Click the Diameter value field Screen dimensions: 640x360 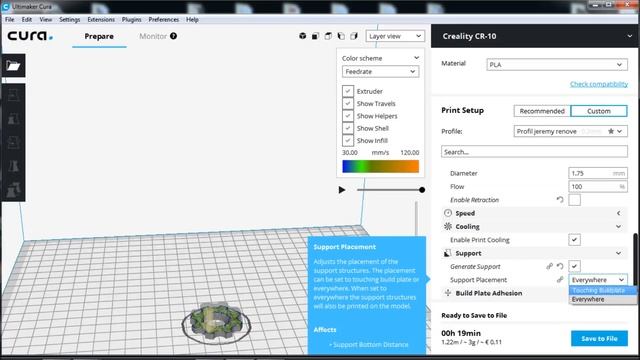[x=598, y=173]
